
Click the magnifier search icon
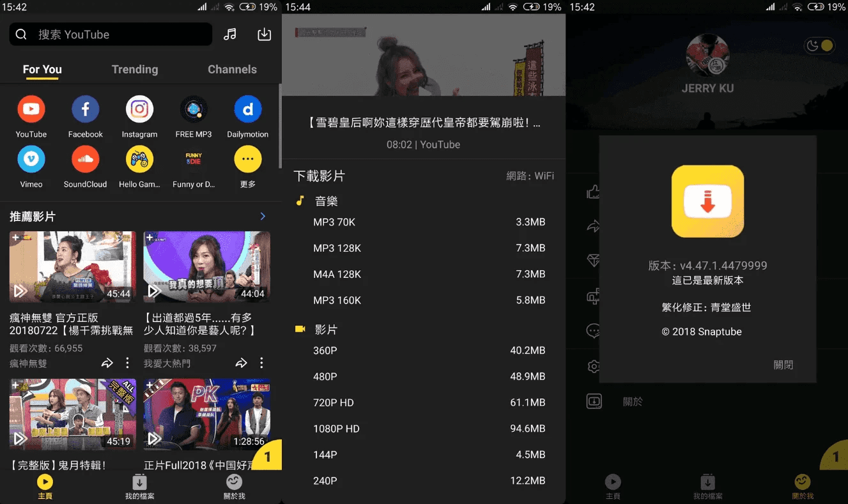tap(21, 34)
